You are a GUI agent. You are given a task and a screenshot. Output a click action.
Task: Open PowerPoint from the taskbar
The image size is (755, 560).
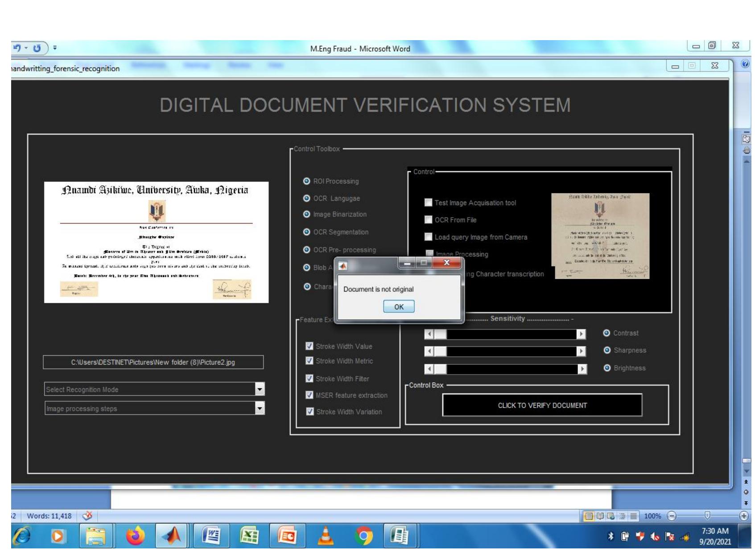(x=288, y=536)
